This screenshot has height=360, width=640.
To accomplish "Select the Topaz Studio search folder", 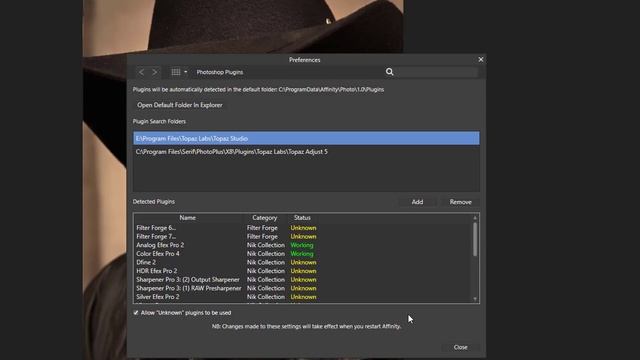I will point(306,138).
